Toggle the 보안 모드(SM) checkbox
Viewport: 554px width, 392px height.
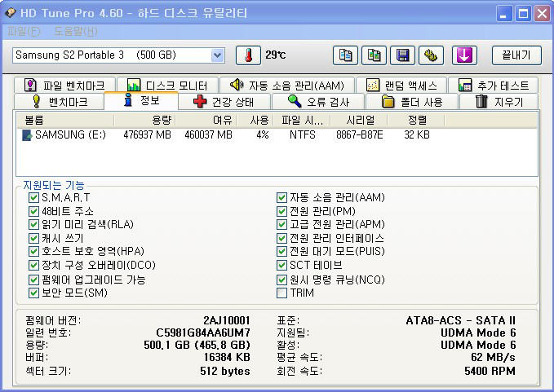pos(33,293)
